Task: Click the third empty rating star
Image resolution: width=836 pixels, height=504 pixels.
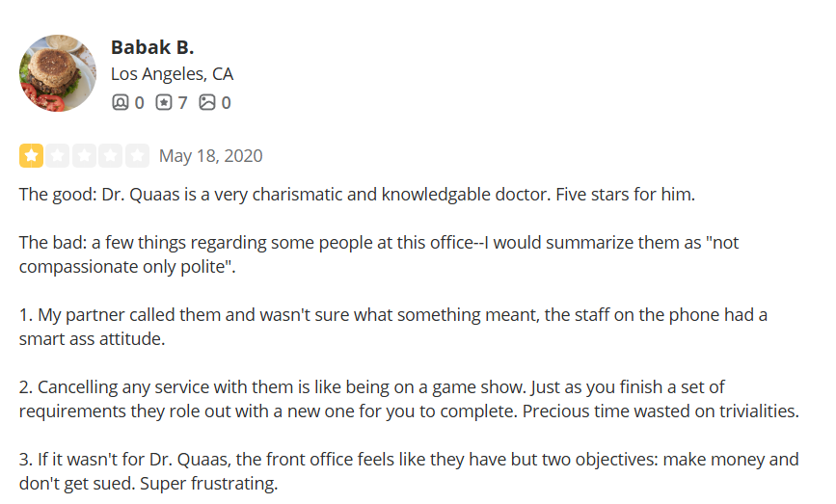Action: tap(84, 155)
